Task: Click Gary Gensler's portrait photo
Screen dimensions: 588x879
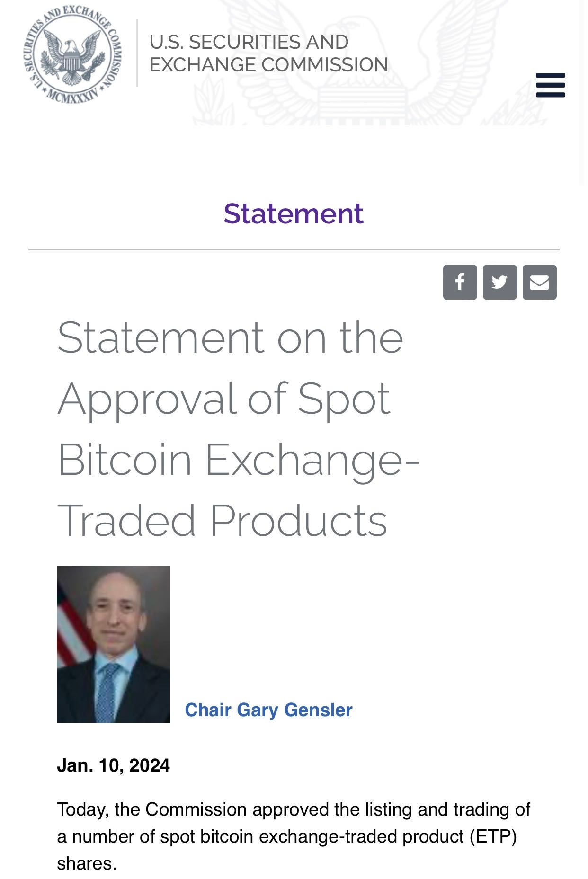Action: (x=114, y=644)
